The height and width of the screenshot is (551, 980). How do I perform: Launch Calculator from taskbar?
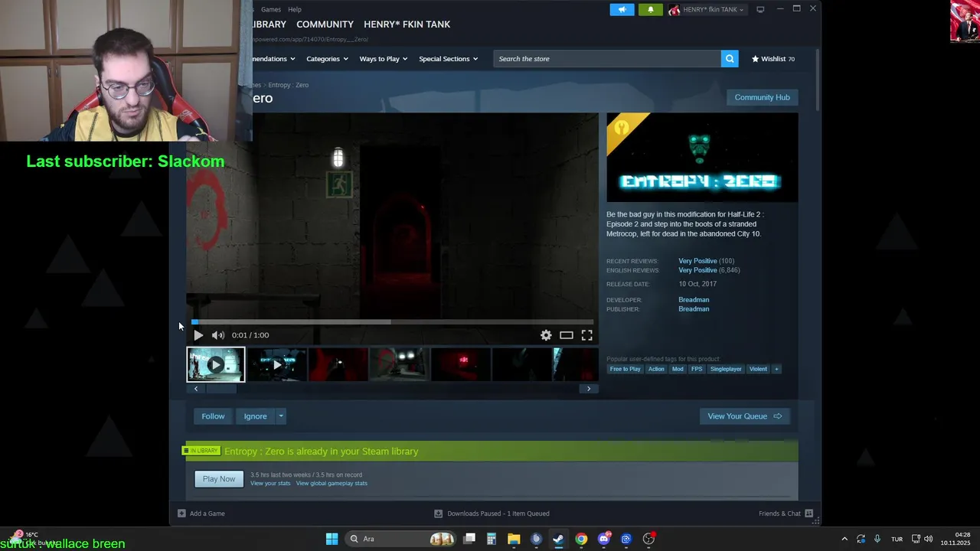492,539
